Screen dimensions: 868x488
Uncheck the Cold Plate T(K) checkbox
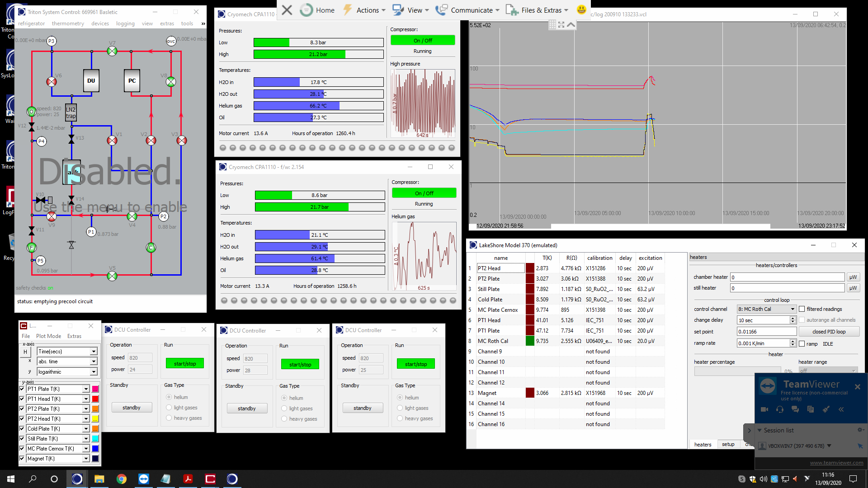tap(22, 429)
